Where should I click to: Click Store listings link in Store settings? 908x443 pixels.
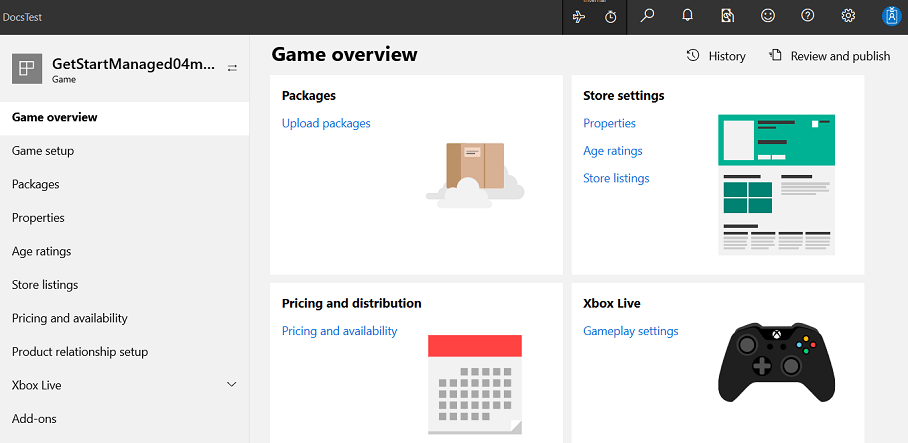click(x=616, y=178)
